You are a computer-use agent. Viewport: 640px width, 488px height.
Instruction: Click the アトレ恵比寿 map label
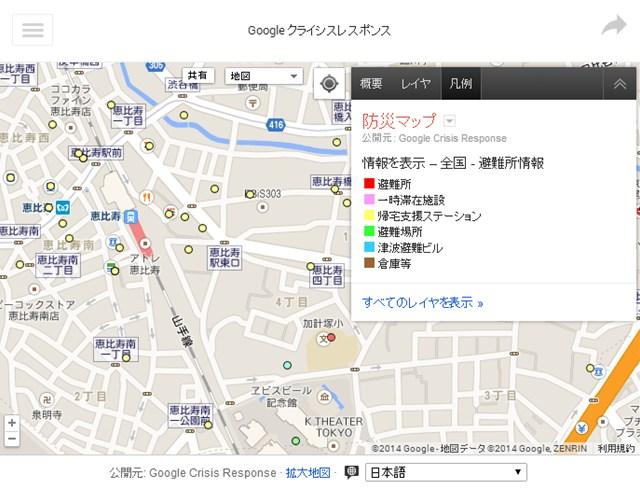pos(145,264)
